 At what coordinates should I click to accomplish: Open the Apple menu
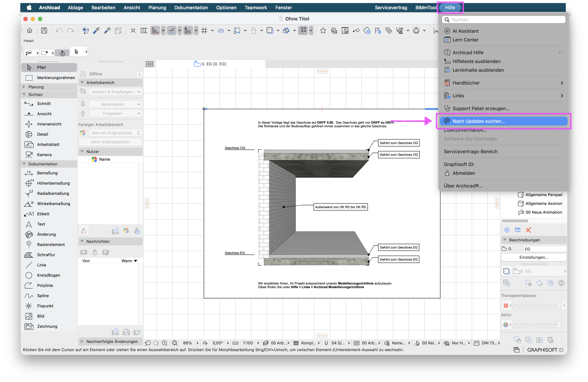29,8
